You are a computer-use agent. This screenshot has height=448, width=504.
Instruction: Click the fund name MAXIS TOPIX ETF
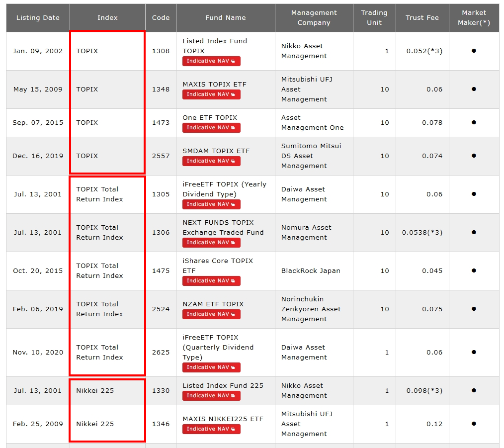[214, 84]
